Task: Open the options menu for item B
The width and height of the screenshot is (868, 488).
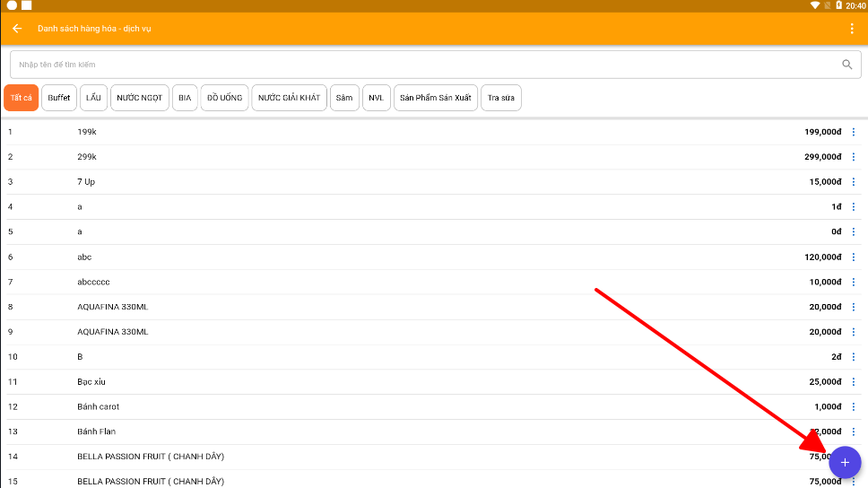Action: coord(853,357)
